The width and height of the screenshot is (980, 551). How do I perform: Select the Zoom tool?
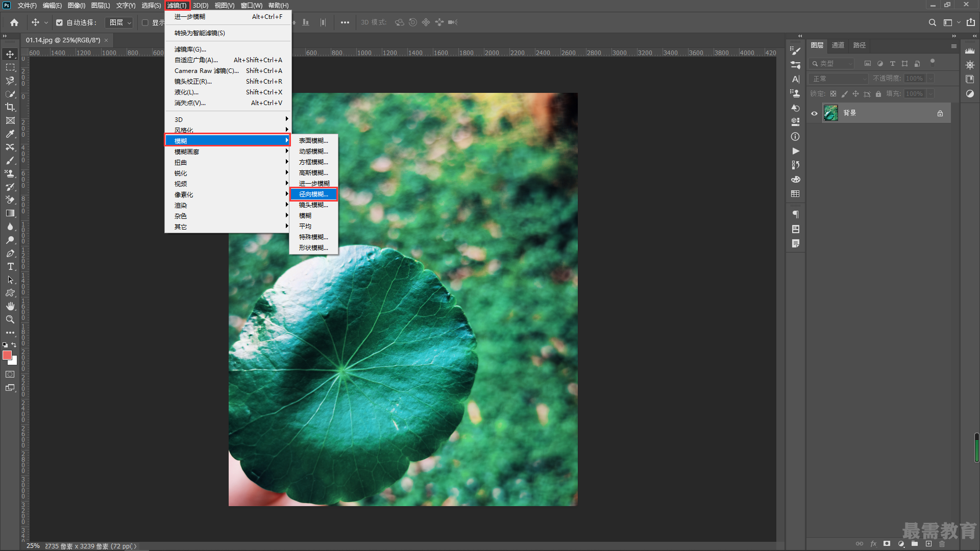coord(10,319)
